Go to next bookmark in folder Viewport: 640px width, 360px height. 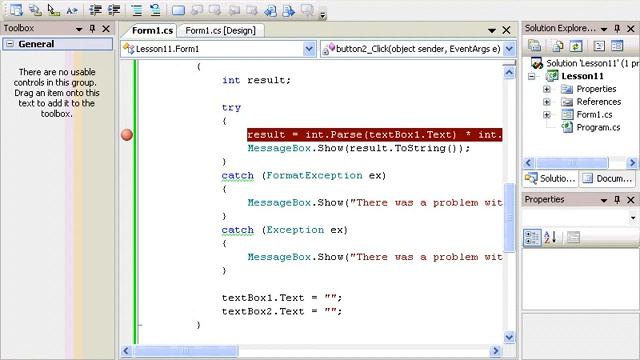coord(252,10)
